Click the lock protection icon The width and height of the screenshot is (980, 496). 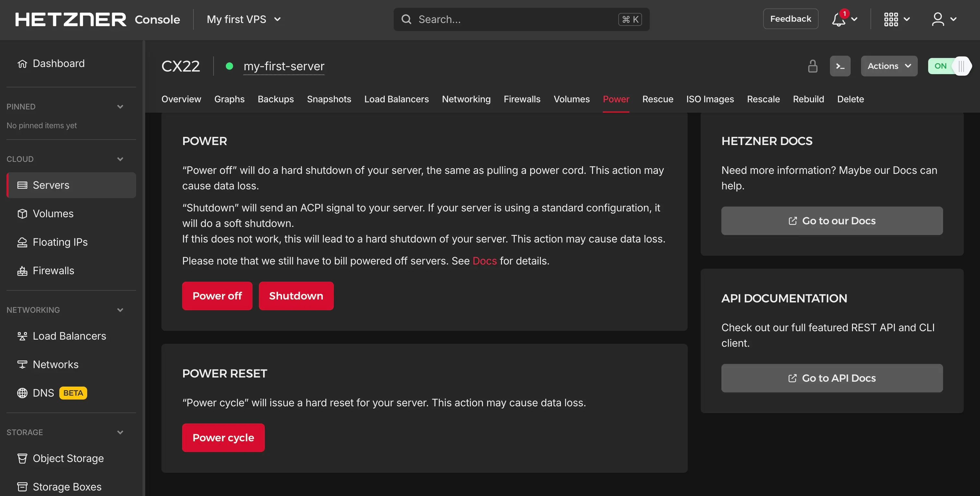pos(812,66)
